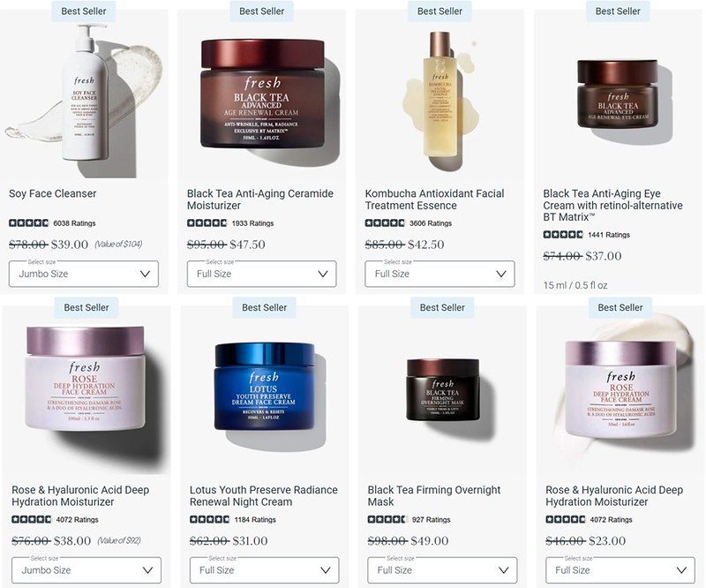Expand size selector for Black Tea Ceramide Moisturizer
The image size is (706, 588).
pyautogui.click(x=261, y=274)
